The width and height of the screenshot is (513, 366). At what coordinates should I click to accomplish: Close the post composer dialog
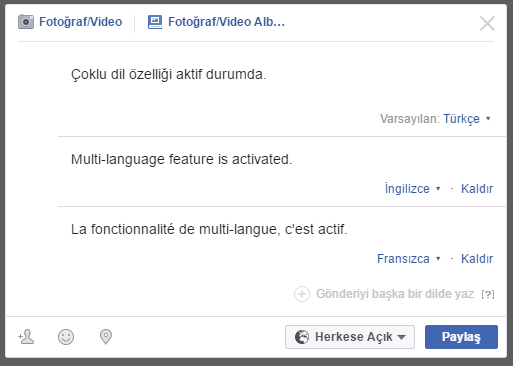coord(487,23)
